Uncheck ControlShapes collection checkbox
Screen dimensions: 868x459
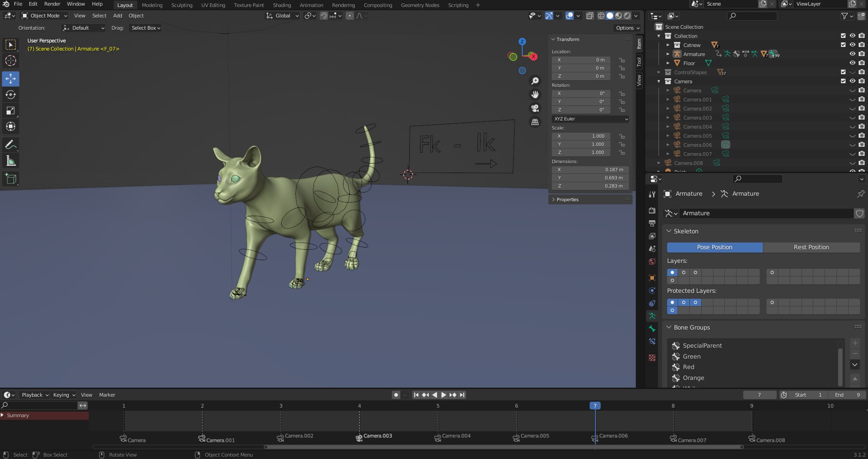click(843, 72)
